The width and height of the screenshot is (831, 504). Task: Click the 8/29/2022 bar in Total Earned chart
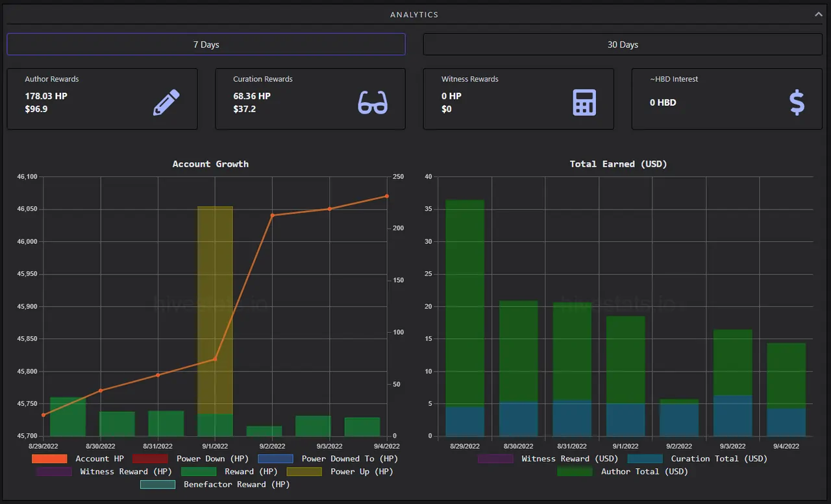tap(465, 318)
